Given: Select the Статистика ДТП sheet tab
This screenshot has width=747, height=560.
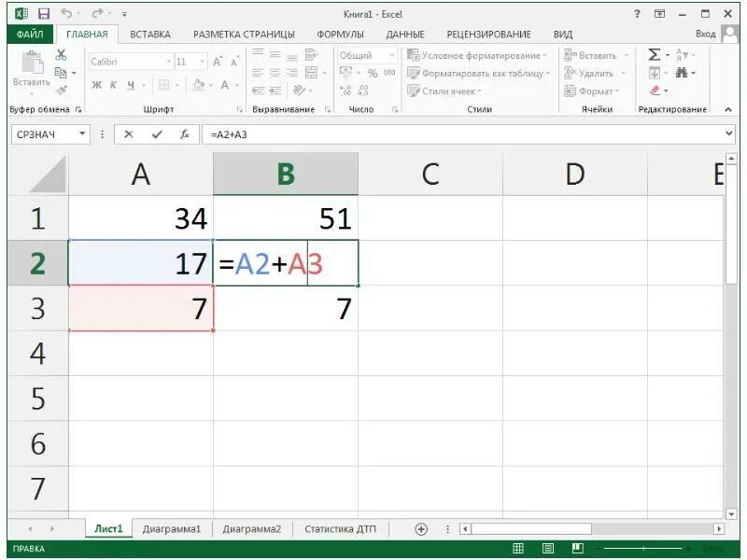Looking at the screenshot, I should pyautogui.click(x=340, y=528).
